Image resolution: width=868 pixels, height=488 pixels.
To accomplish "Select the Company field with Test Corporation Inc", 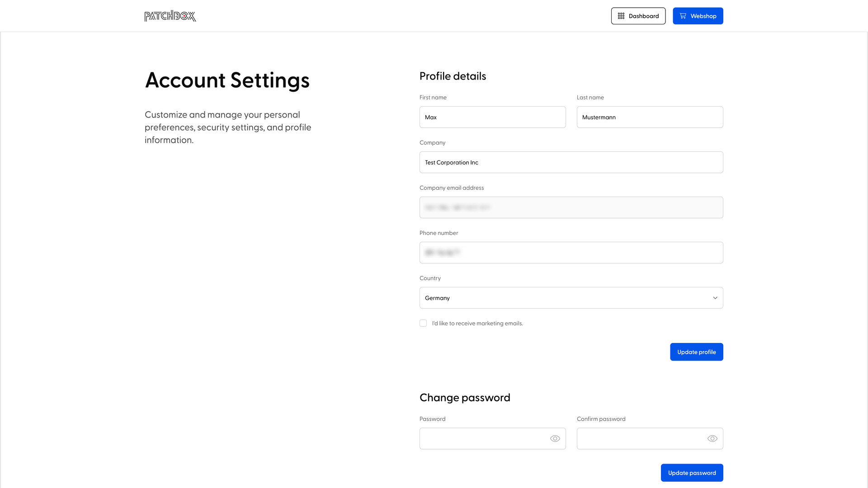I will click(x=571, y=162).
